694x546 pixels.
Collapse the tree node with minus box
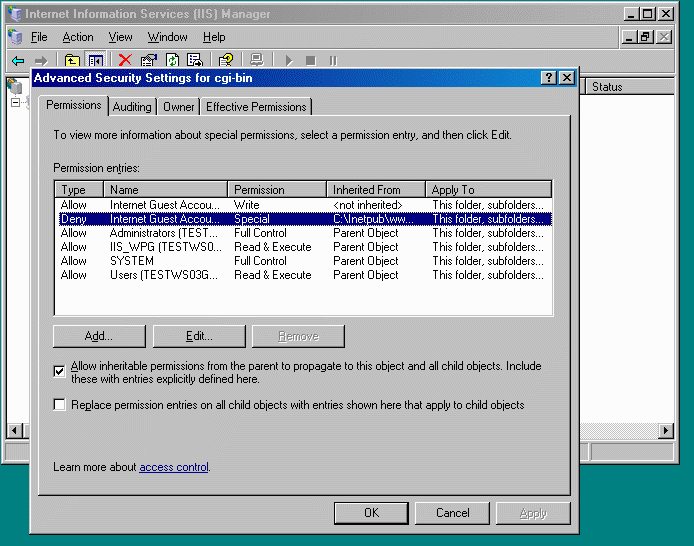pos(15,103)
